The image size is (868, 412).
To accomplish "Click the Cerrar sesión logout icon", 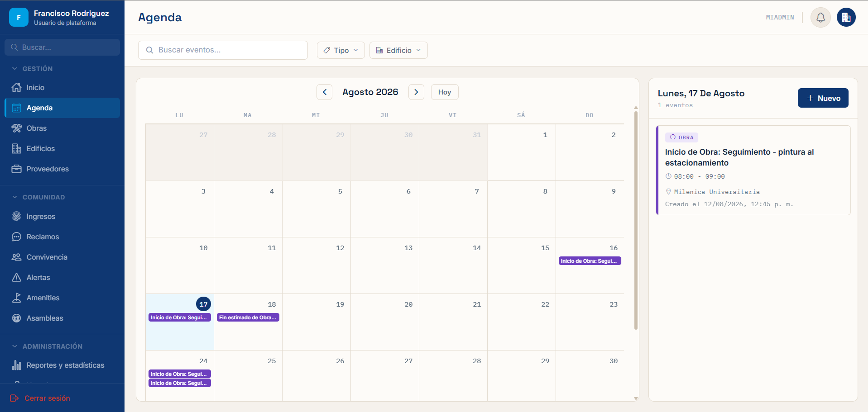I will pyautogui.click(x=14, y=398).
